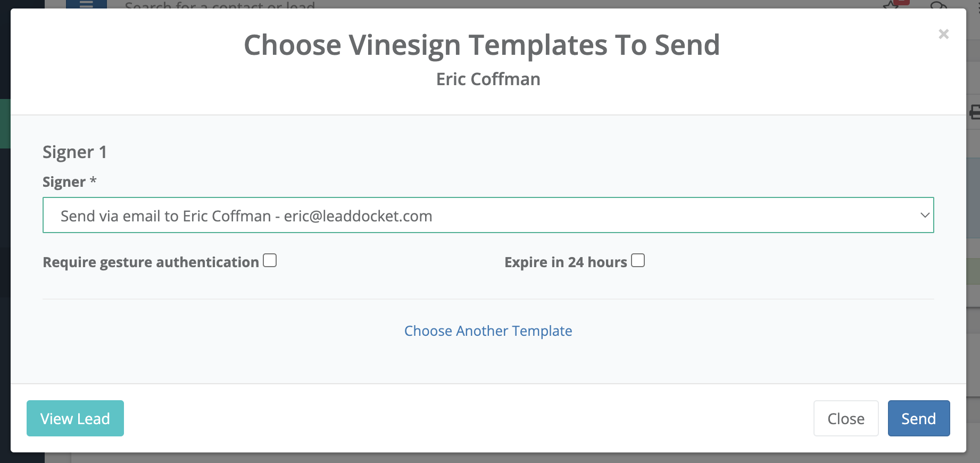980x463 pixels.
Task: Click the "Signer *" field label
Action: tap(69, 182)
